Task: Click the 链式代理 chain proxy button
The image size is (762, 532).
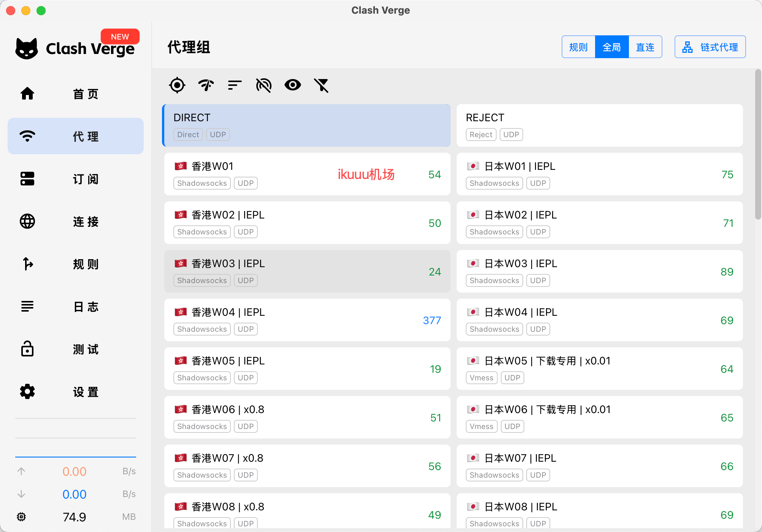Action: (710, 47)
